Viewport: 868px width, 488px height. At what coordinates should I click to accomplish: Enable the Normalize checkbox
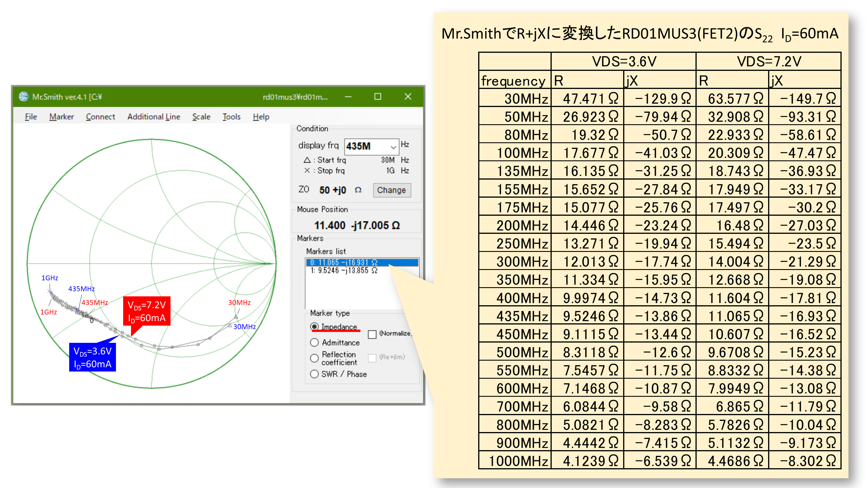point(372,334)
